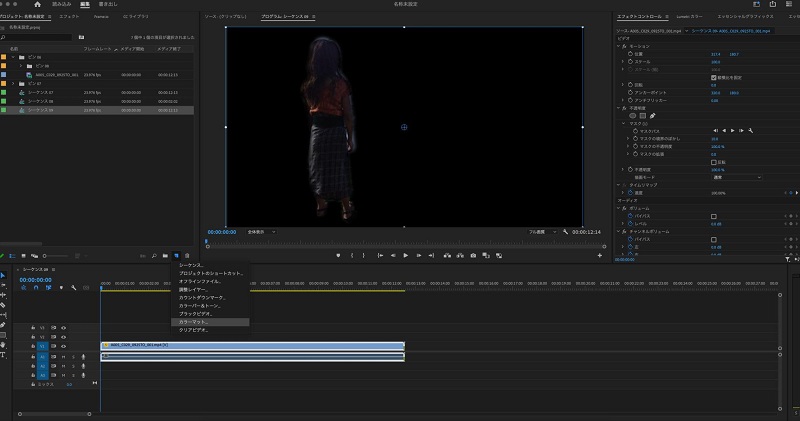
Task: Solo audio track A2
Action: [x=73, y=366]
